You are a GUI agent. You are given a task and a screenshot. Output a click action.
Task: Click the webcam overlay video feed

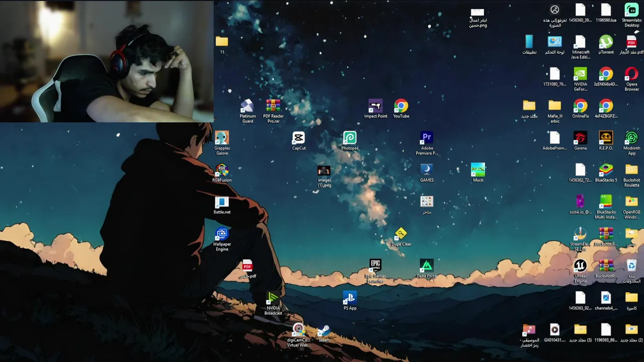(107, 61)
